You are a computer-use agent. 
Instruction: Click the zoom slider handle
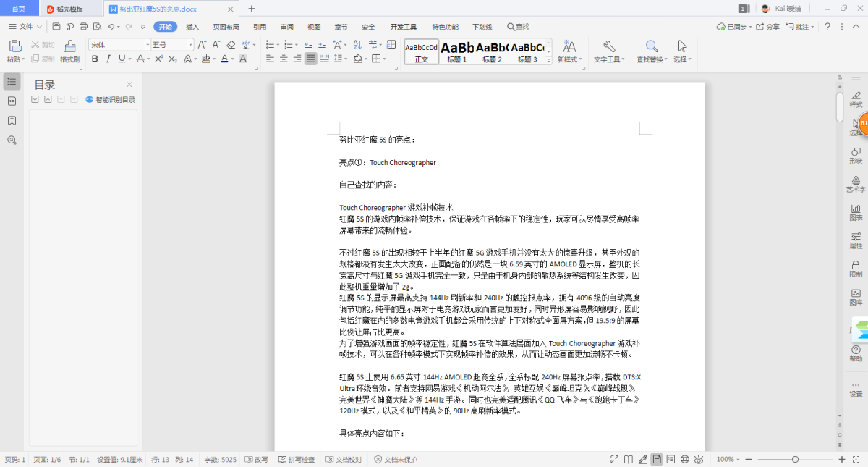pos(795,460)
